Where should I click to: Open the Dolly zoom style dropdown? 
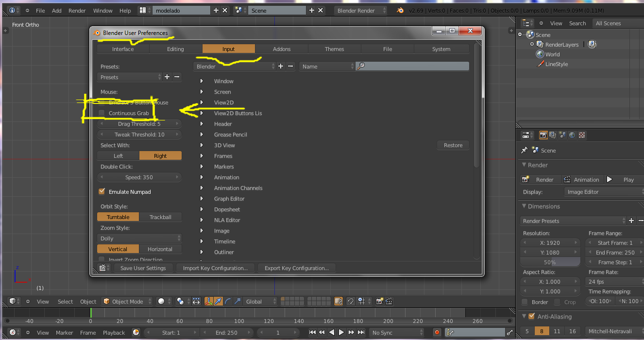tap(139, 238)
